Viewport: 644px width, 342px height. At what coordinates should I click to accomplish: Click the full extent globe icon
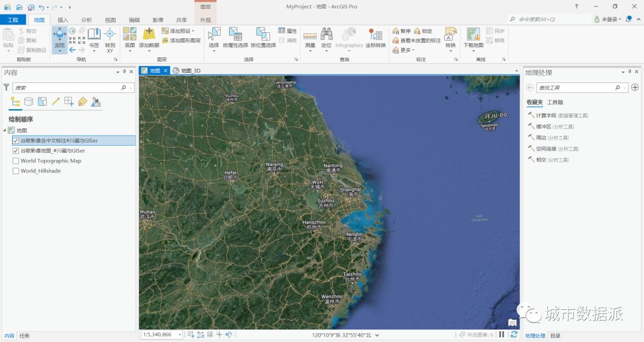[72, 31]
